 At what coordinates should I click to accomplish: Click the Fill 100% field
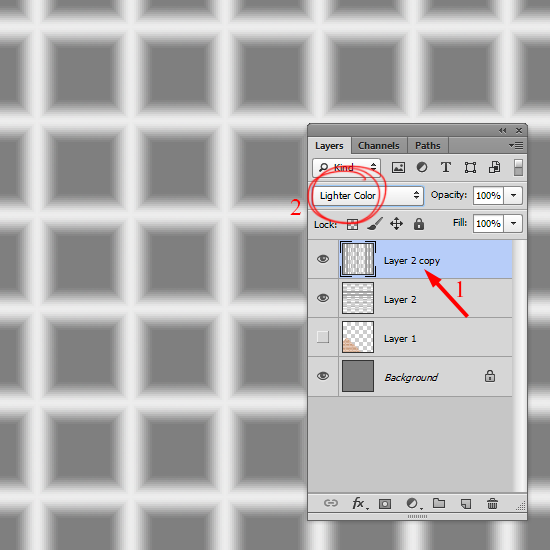(x=488, y=223)
